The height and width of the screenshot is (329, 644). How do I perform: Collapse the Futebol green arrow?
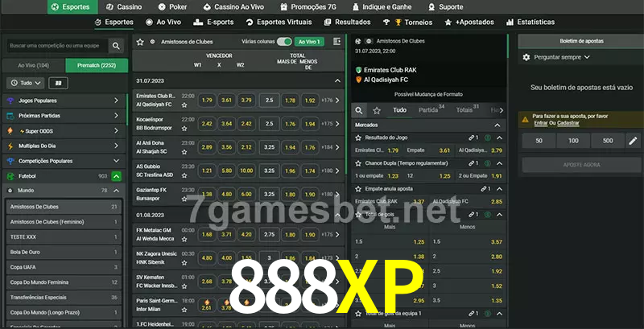pyautogui.click(x=116, y=176)
